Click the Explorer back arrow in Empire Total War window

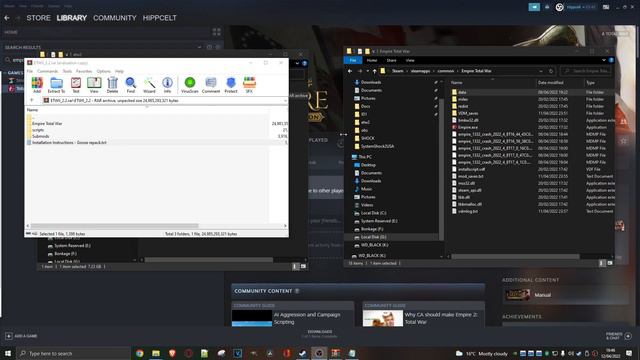click(x=350, y=71)
